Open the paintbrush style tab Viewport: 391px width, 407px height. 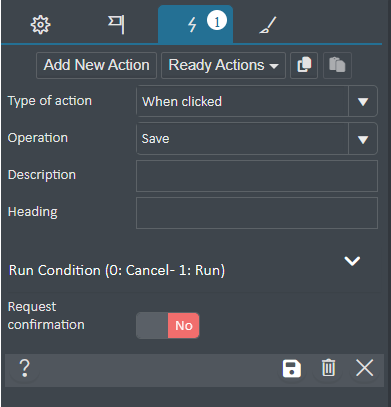(268, 25)
